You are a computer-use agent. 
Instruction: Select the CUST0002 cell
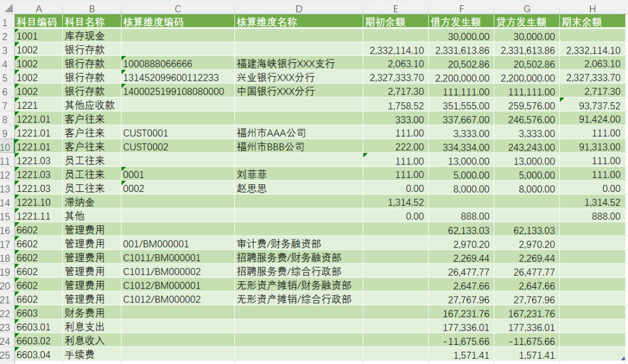(x=178, y=147)
